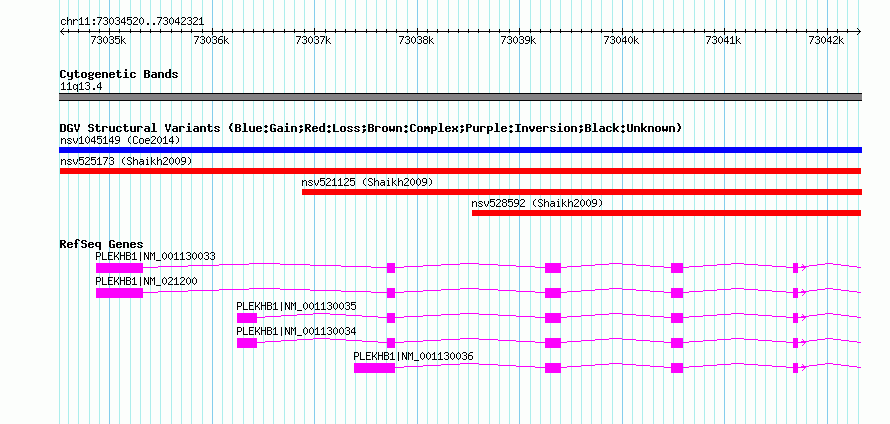This screenshot has width=890, height=424.
Task: Select the first exon of NM_001130034
Action: [247, 343]
